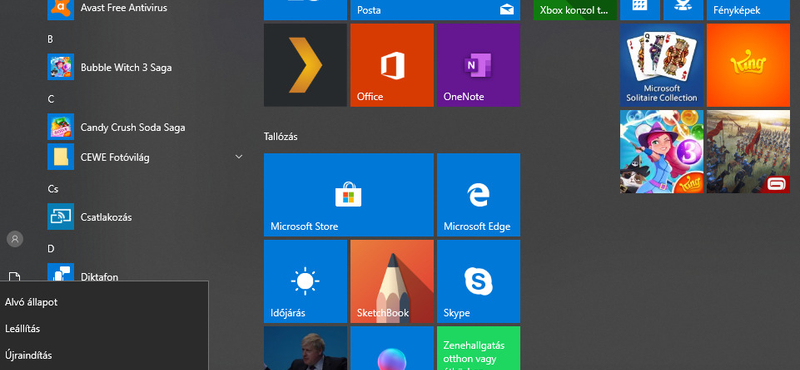Launch the Office tile

pyautogui.click(x=392, y=65)
